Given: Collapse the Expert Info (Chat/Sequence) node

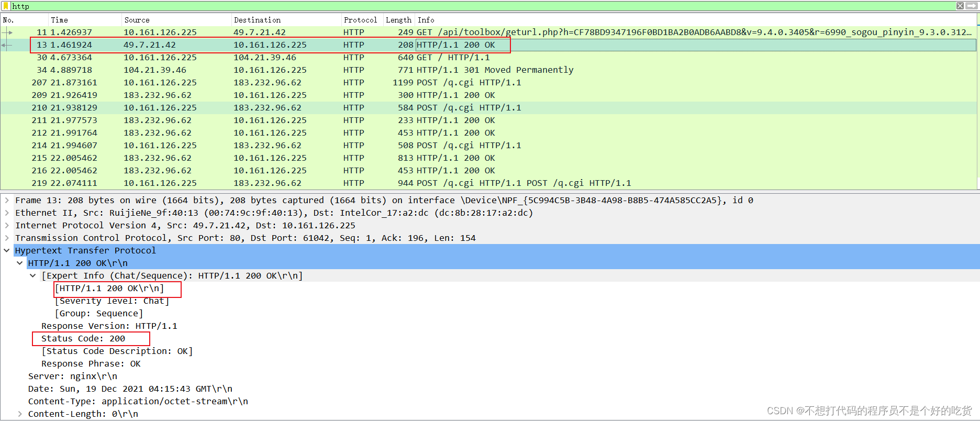Looking at the screenshot, I should [x=33, y=275].
